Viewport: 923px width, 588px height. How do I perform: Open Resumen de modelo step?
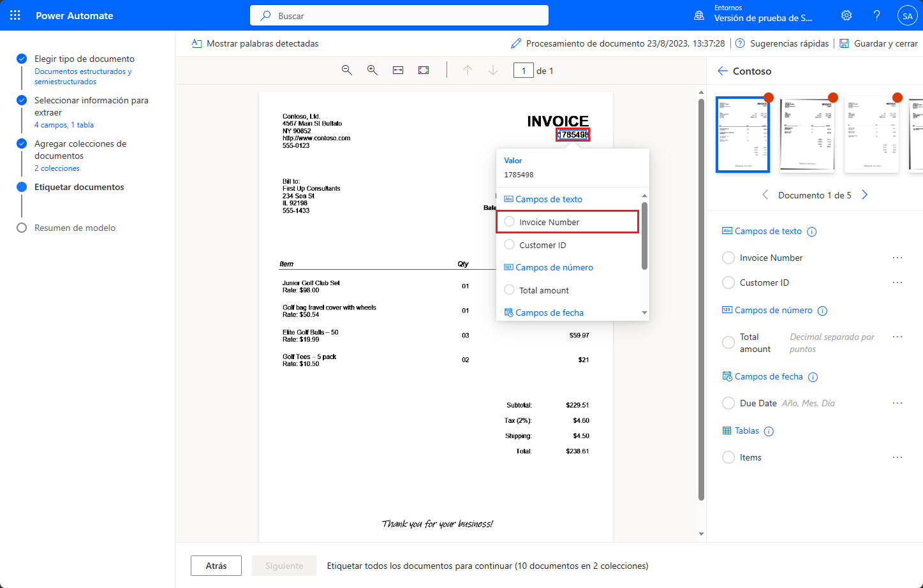(75, 228)
